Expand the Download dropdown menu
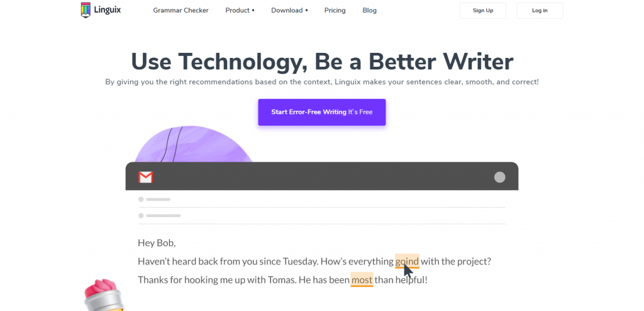Image resolution: width=644 pixels, height=311 pixels. pos(289,10)
